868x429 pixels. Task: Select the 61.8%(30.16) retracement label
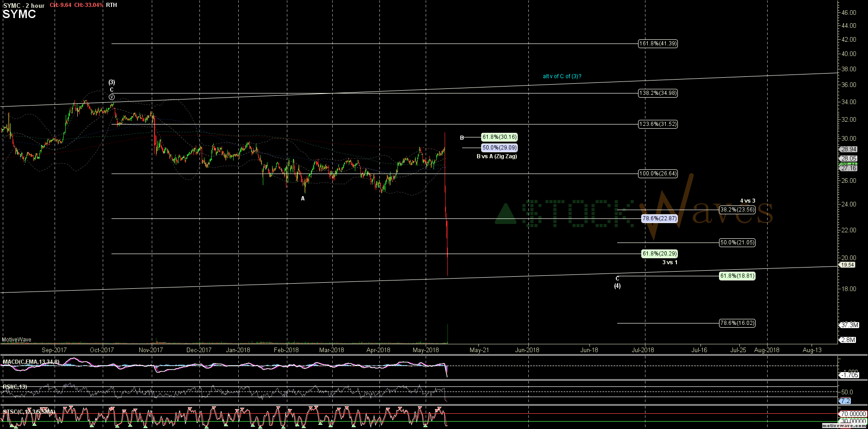[x=499, y=137]
